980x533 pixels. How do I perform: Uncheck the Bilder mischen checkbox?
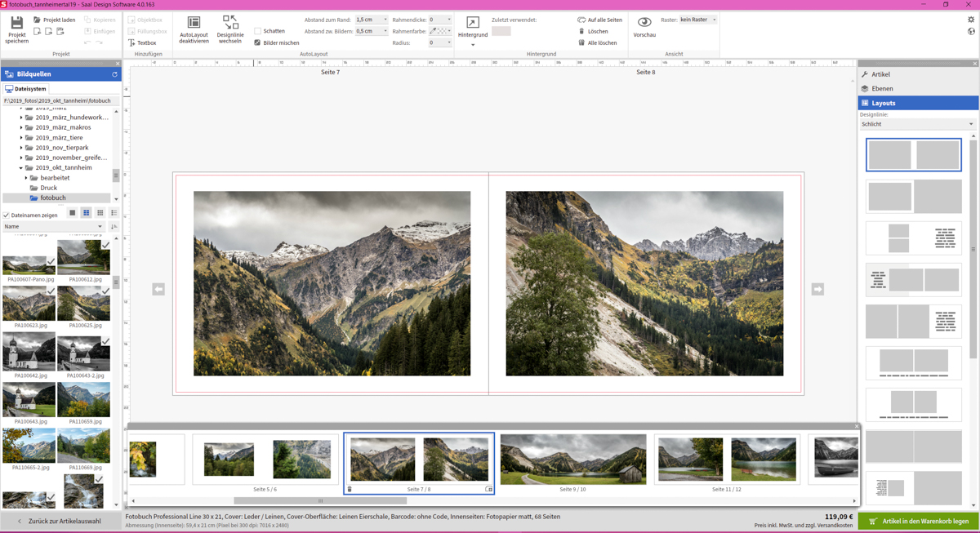258,42
